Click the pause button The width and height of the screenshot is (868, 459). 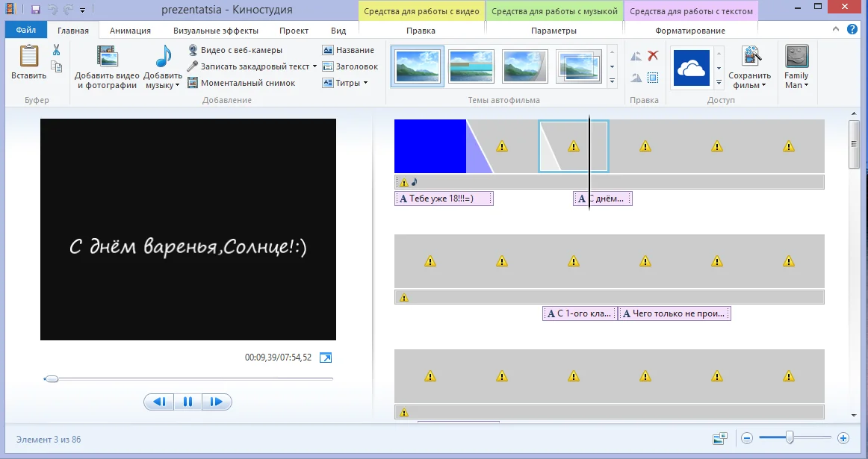pyautogui.click(x=187, y=402)
